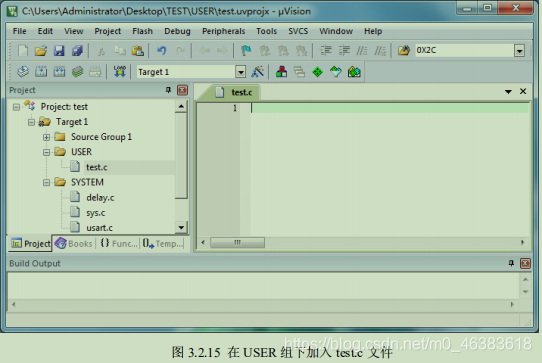Select the Project panel tab
The height and width of the screenshot is (363, 542).
[x=30, y=243]
